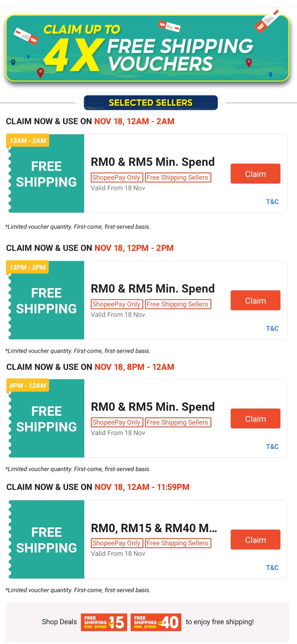Claim the 8PM - 12AM free shipping voucher
The height and width of the screenshot is (644, 297).
[x=255, y=419]
